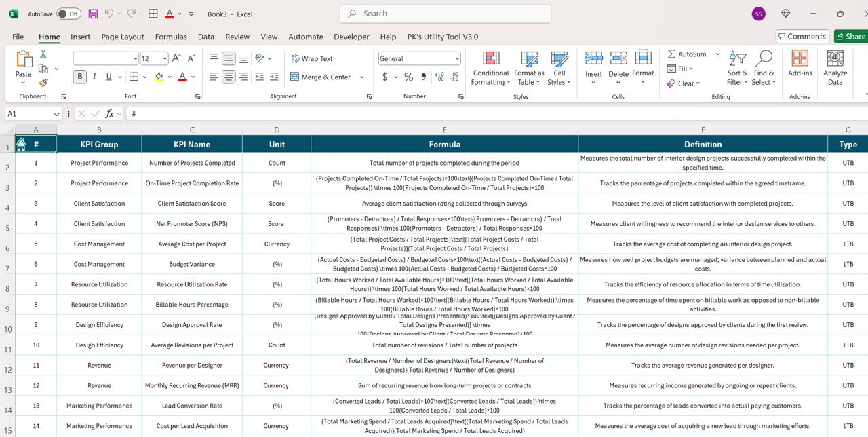868x437 pixels.
Task: Toggle Bold formatting
Action: (80, 77)
